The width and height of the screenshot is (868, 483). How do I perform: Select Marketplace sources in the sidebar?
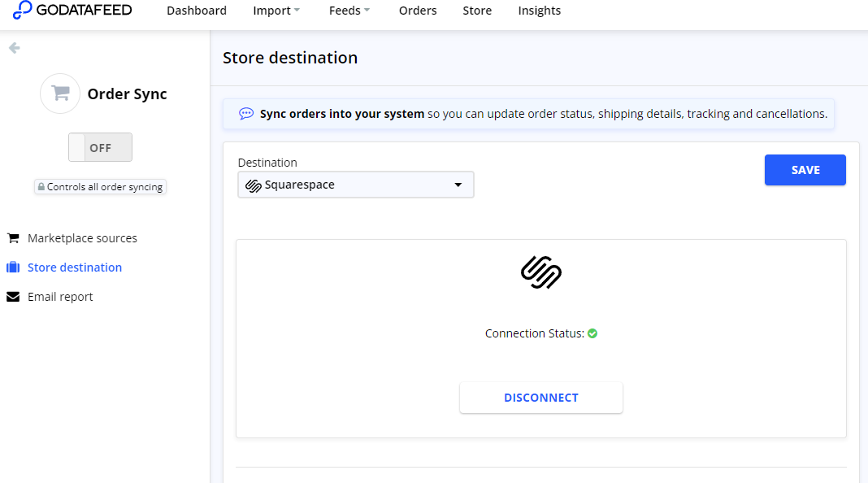pos(82,238)
